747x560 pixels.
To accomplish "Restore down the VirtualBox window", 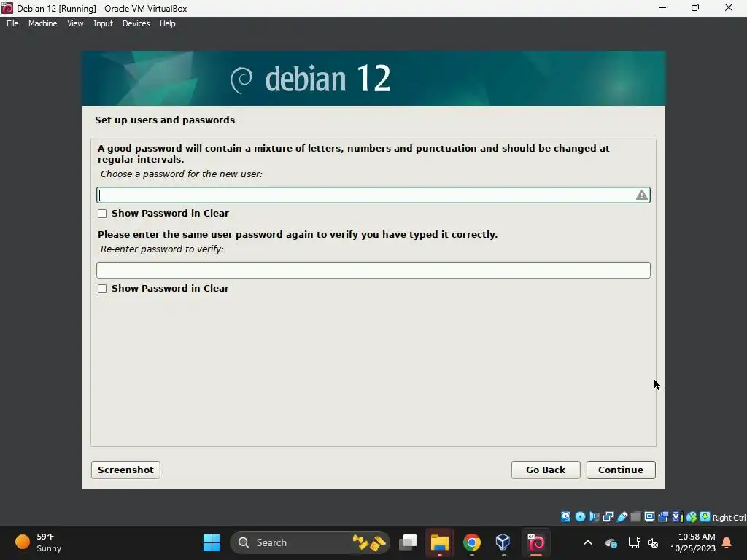I will [695, 8].
